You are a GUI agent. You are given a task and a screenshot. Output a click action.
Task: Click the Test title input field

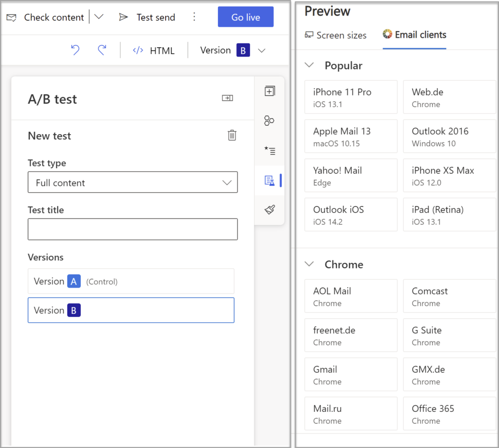(x=133, y=229)
